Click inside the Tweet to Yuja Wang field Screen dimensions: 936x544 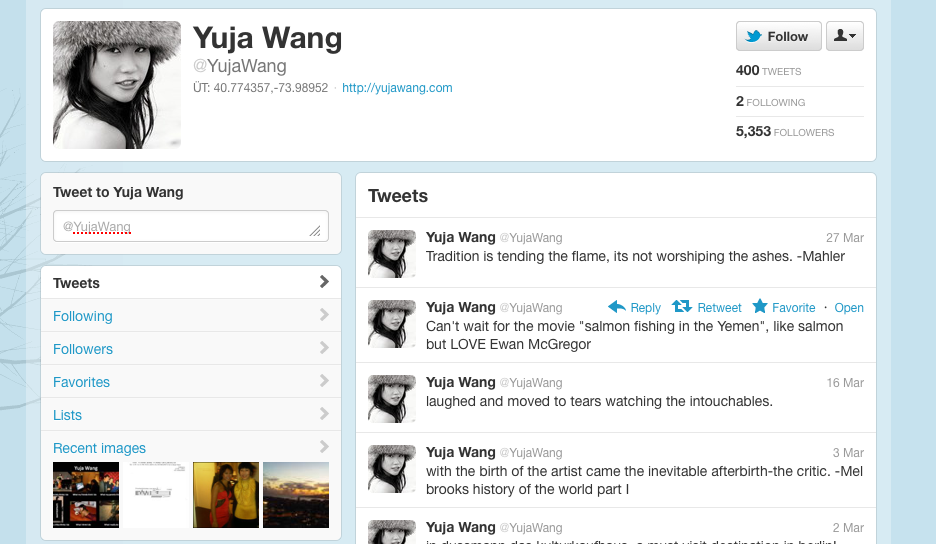pyautogui.click(x=191, y=226)
